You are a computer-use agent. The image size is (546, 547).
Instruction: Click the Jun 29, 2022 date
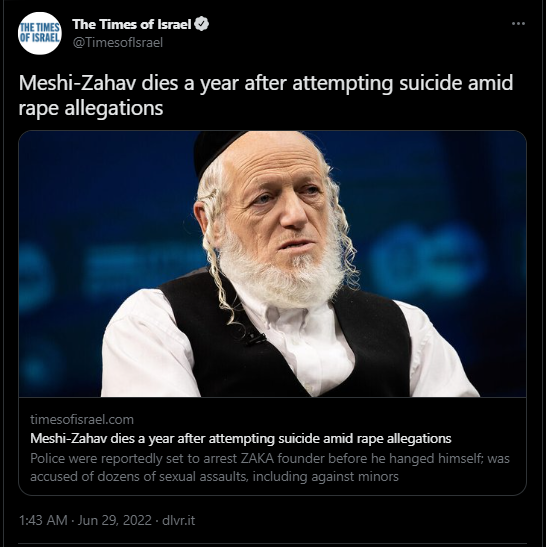(115, 520)
